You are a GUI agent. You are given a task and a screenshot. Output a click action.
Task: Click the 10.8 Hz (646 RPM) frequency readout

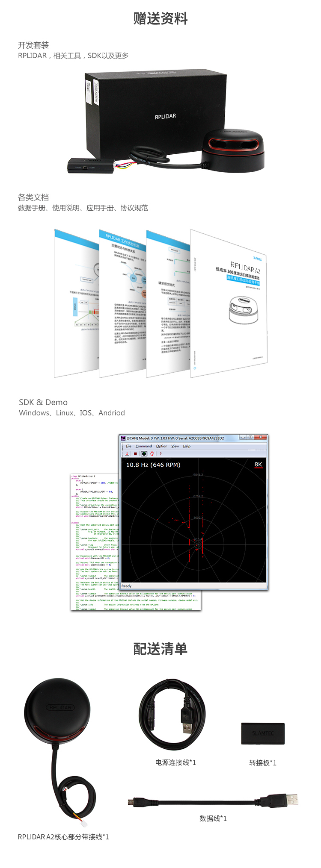tap(153, 465)
